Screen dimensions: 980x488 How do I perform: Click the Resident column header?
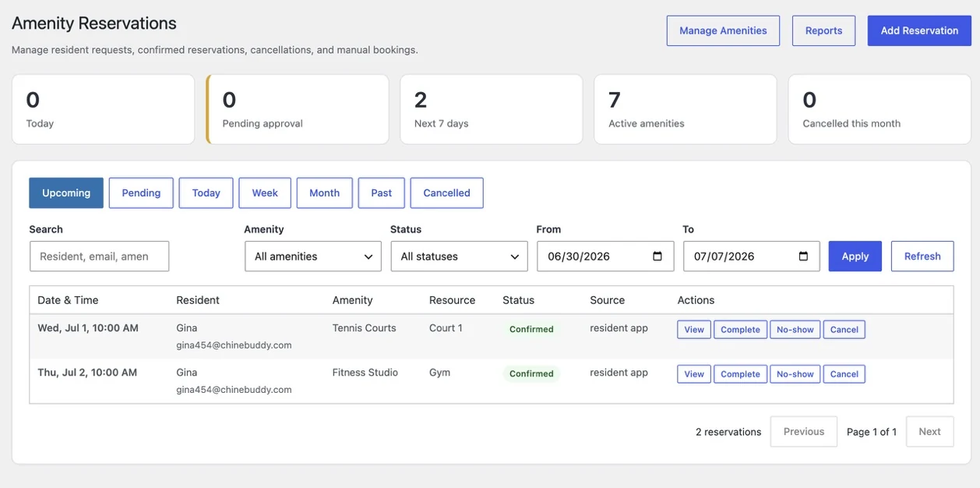pyautogui.click(x=198, y=300)
